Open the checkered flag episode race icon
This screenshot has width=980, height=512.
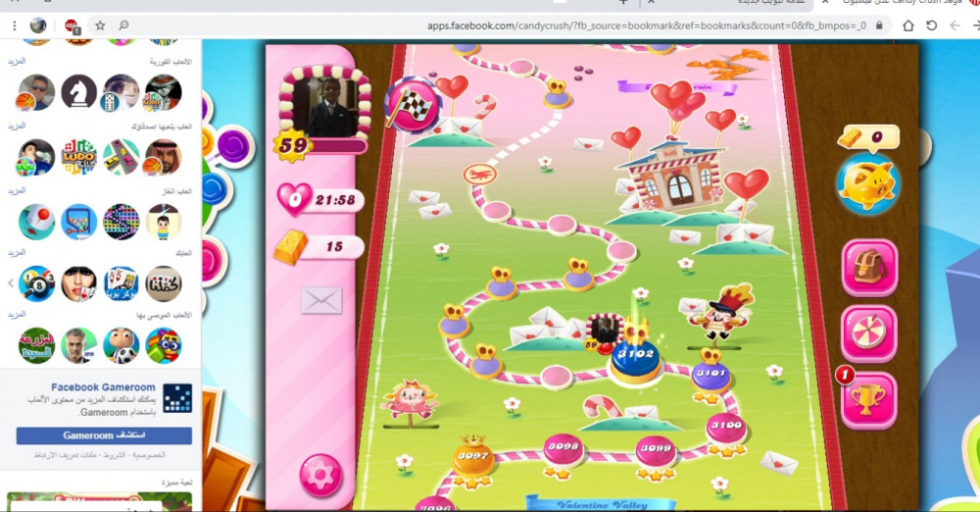(412, 105)
